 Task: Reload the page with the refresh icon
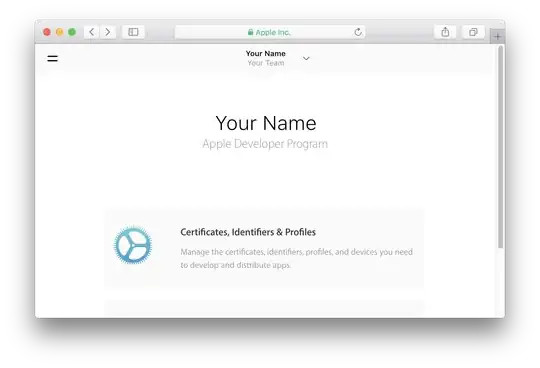tap(358, 32)
